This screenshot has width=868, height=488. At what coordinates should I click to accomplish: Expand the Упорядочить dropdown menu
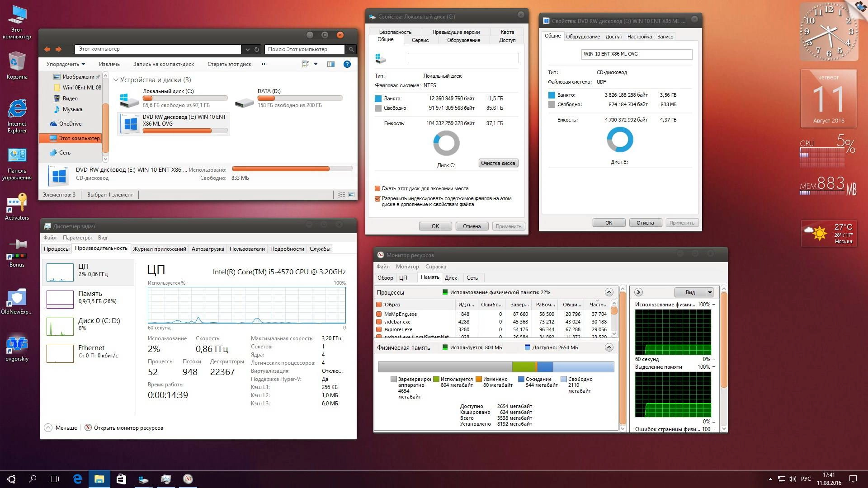pos(66,64)
